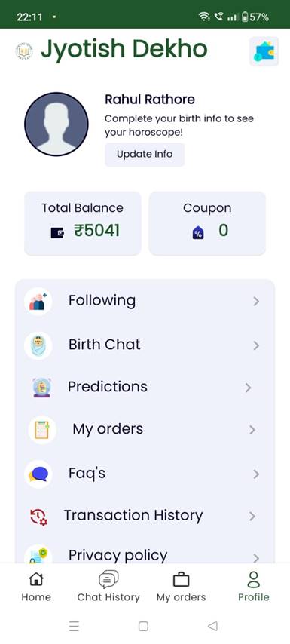The height and width of the screenshot is (644, 290).
Task: Tap the Following people icon
Action: coord(38,302)
